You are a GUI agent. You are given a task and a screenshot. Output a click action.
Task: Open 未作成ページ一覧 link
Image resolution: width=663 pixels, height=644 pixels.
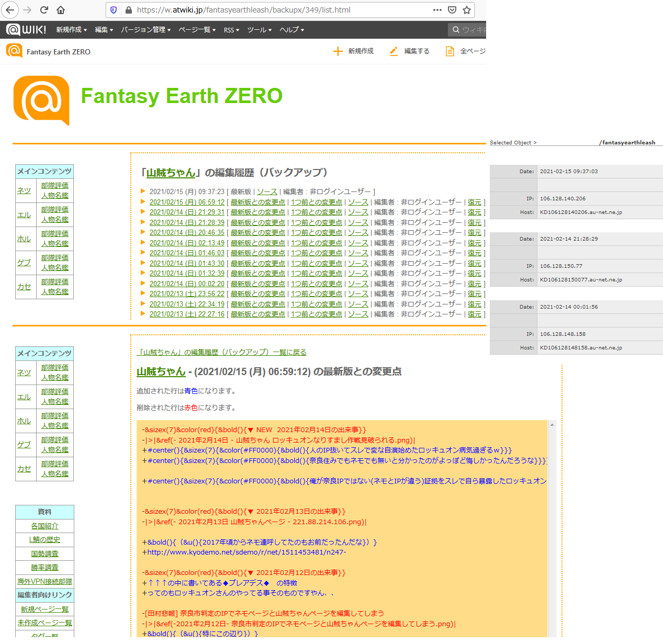click(x=44, y=623)
